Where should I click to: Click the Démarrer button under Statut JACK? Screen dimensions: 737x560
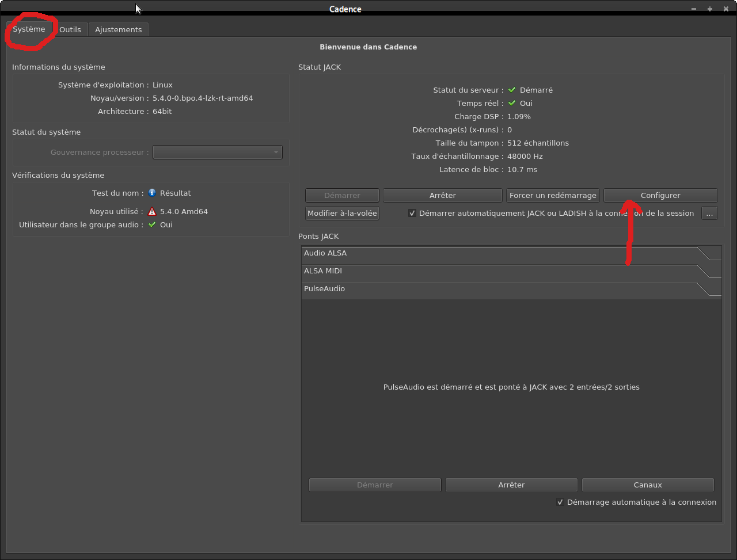click(342, 195)
